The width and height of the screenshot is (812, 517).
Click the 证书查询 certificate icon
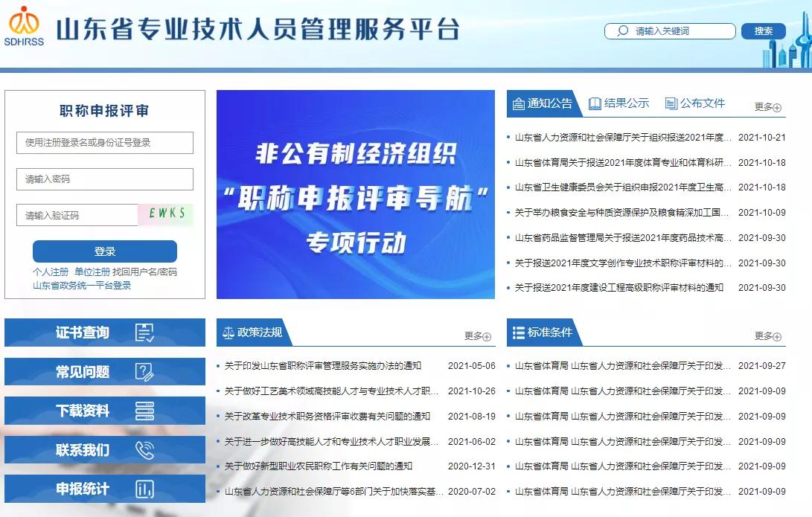[x=146, y=332]
